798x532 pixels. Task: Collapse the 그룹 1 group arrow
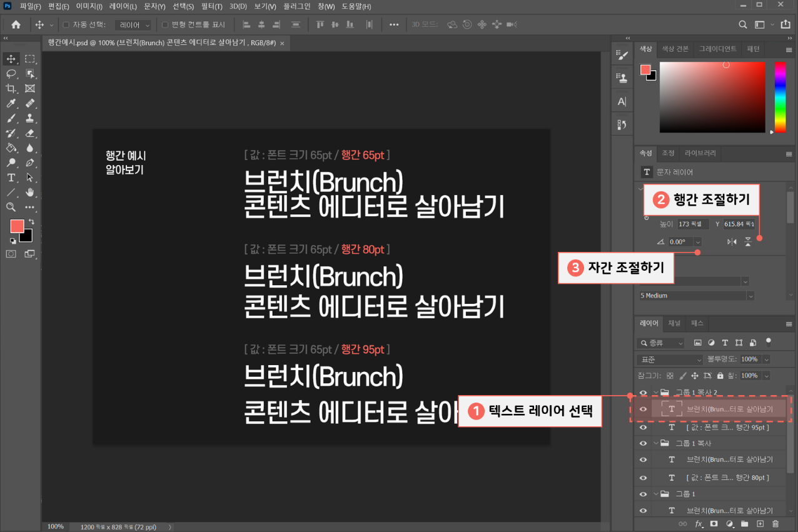pos(655,494)
